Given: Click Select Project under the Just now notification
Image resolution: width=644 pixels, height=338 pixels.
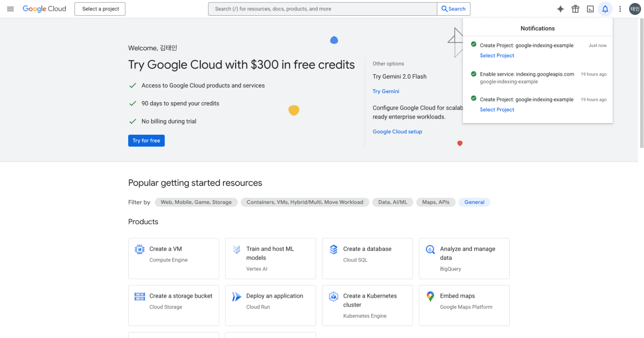Looking at the screenshot, I should coord(497,55).
